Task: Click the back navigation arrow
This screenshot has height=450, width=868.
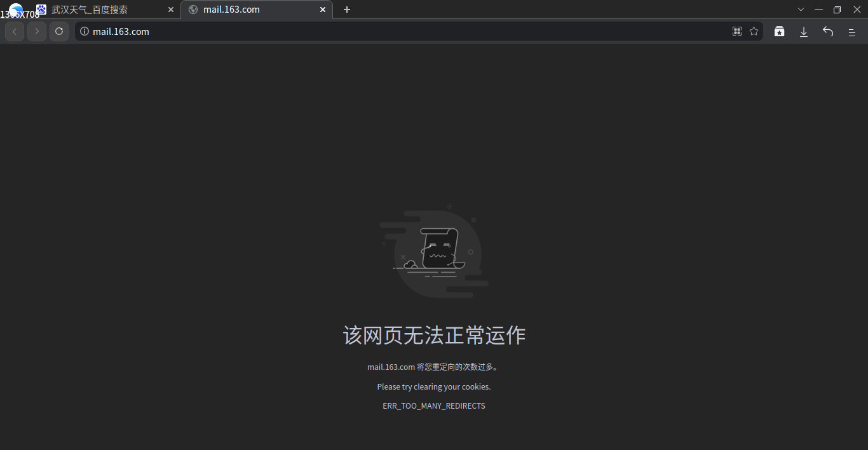Action: pos(14,31)
